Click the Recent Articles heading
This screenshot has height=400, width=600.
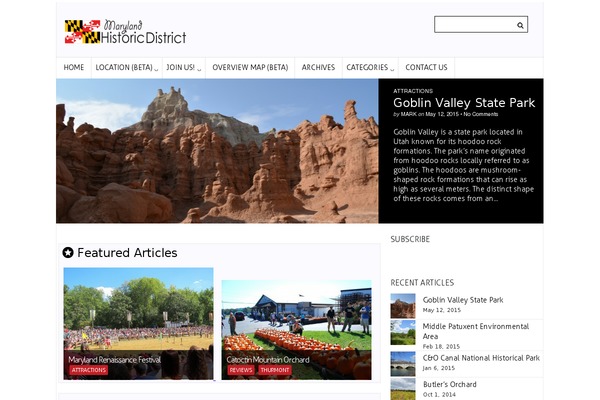422,283
